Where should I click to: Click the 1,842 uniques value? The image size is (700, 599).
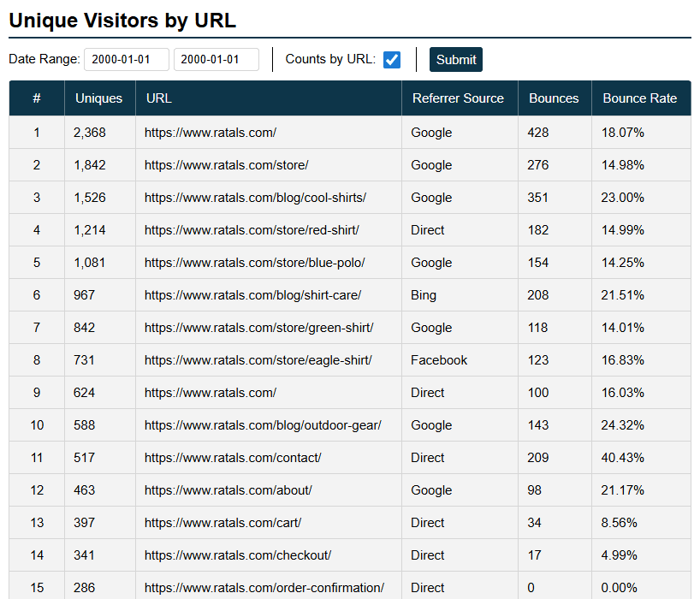point(90,165)
